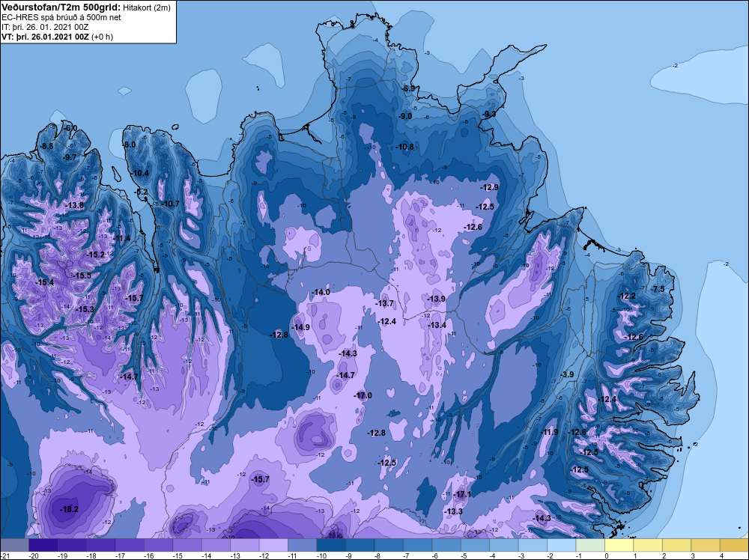This screenshot has height=560, width=749.
Task: Select the -9.7 temperature value
Action: pyautogui.click(x=69, y=157)
